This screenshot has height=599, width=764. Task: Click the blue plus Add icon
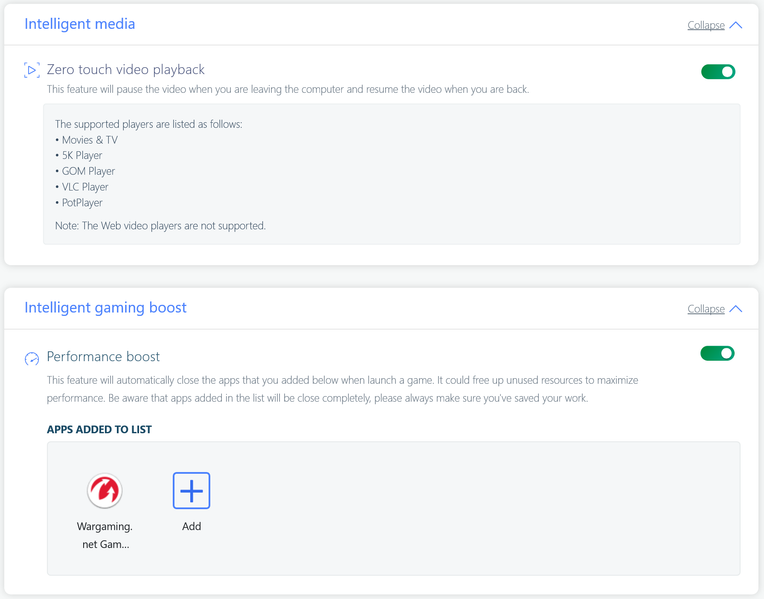[191, 490]
